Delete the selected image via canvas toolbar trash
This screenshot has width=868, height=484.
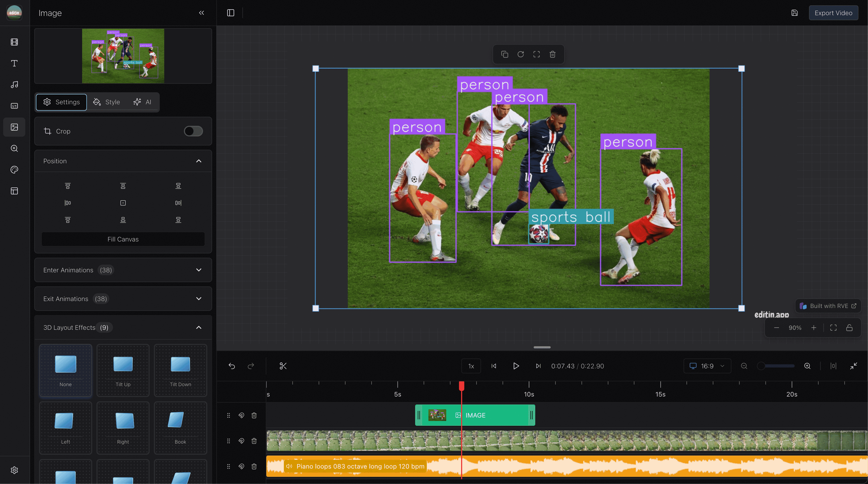click(553, 54)
